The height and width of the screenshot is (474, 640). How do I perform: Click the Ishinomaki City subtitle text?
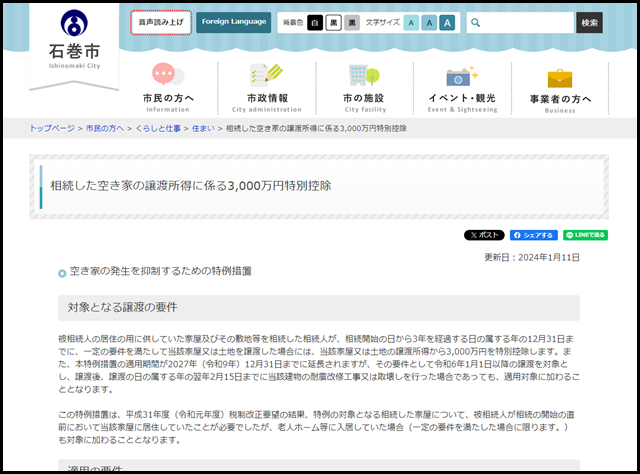(x=74, y=66)
